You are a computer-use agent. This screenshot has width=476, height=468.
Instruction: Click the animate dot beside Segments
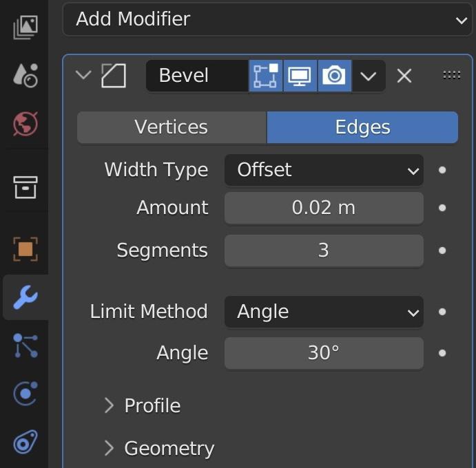coord(442,251)
